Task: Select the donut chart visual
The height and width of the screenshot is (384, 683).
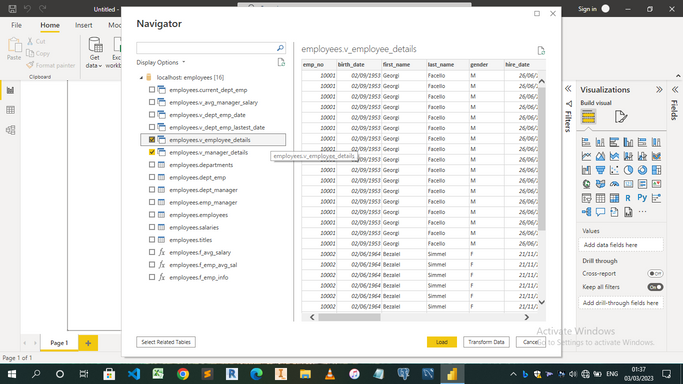Action: [x=642, y=170]
